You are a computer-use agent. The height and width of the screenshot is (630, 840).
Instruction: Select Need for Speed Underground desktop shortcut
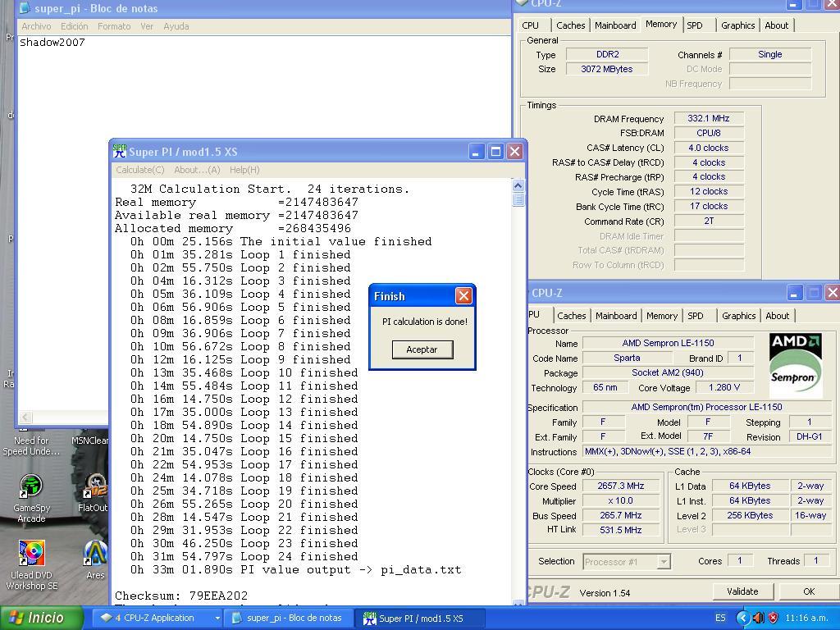tap(31, 445)
